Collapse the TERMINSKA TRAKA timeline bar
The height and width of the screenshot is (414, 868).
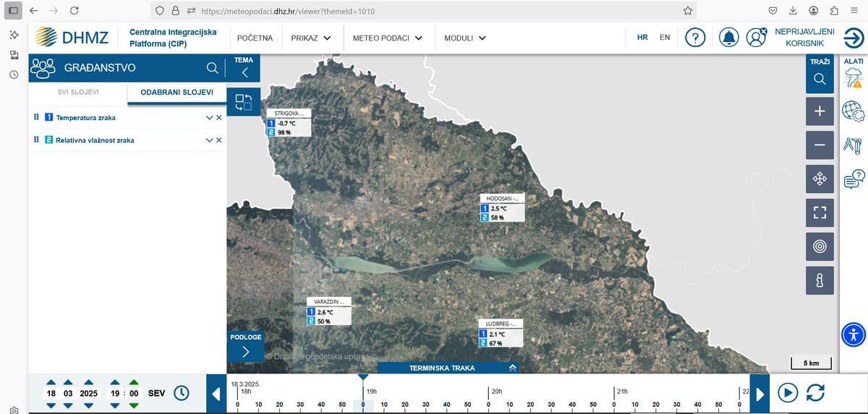click(x=512, y=368)
